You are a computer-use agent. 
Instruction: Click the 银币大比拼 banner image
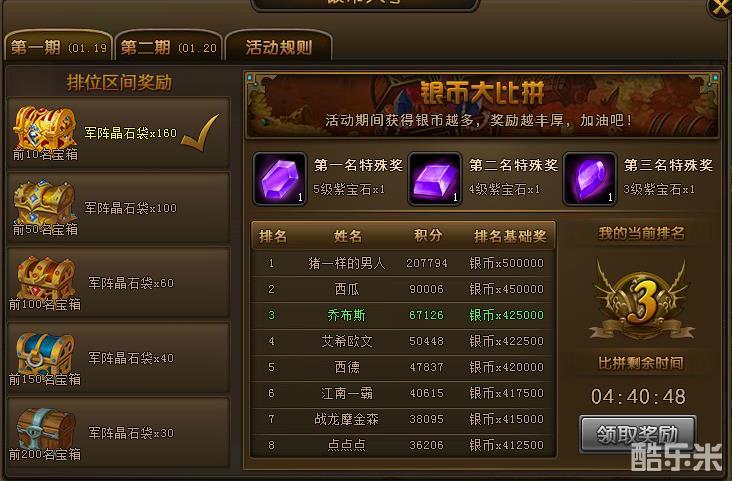click(x=483, y=105)
